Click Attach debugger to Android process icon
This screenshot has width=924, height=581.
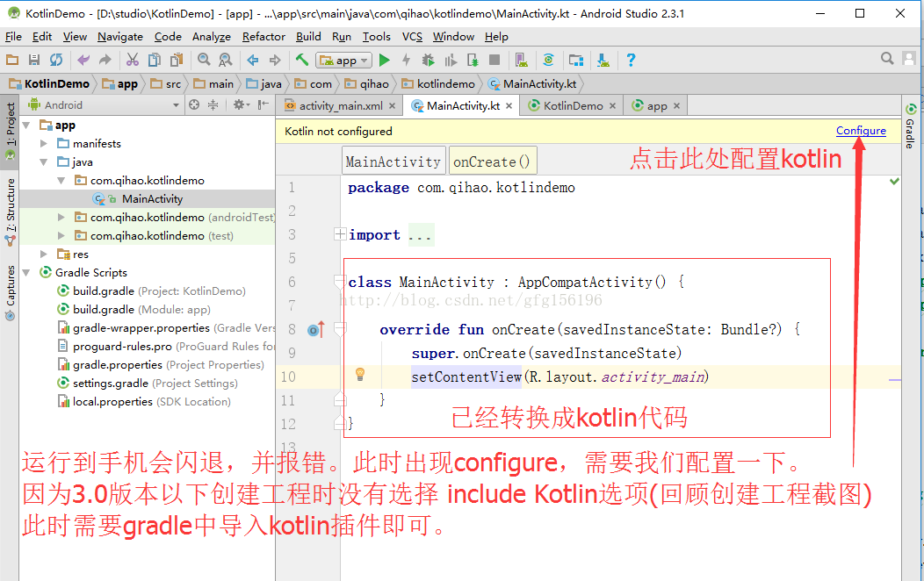coord(473,60)
